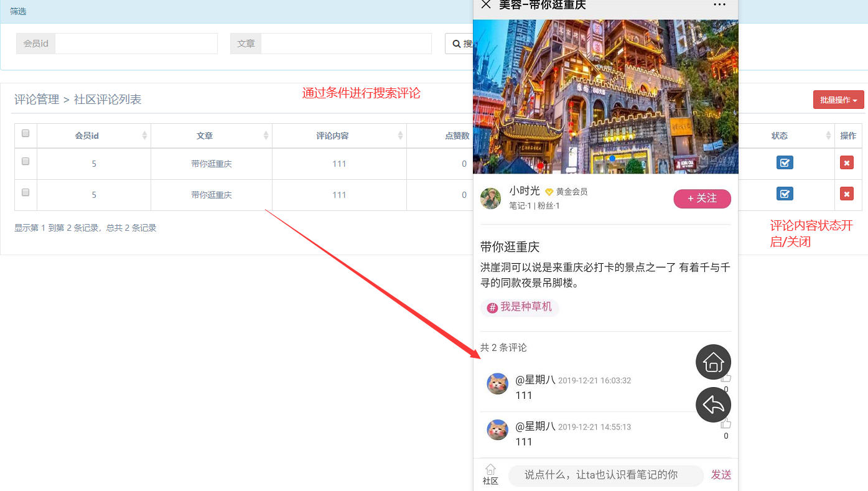Focus the 说点什么 comment input box
Screen dimensions: 868x491
(606, 475)
